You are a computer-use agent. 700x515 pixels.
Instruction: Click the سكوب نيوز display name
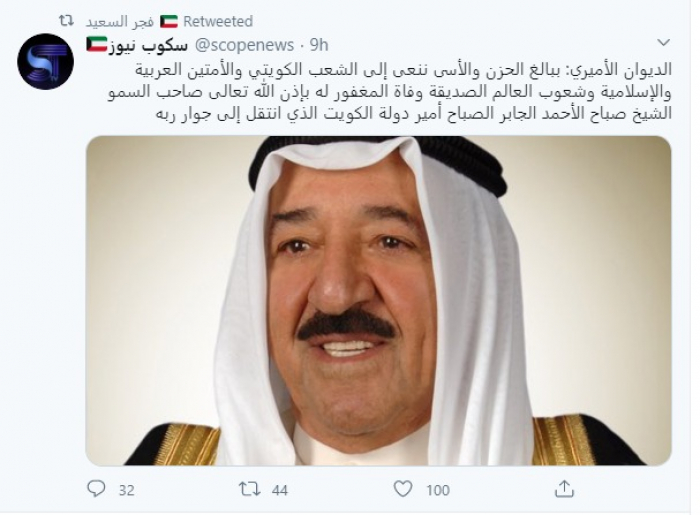click(149, 45)
